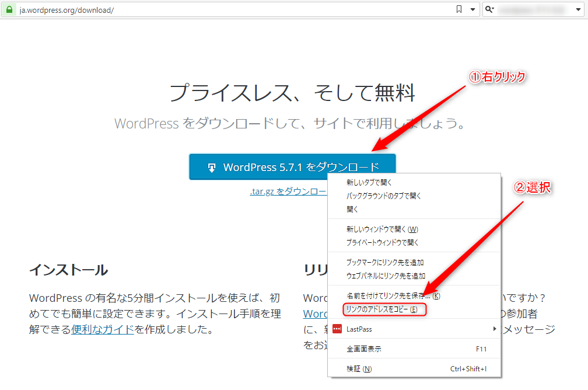Viewport: 588px width, 390px height.
Task: Choose 新しいウィンドウで開く (W) option
Action: (x=382, y=229)
